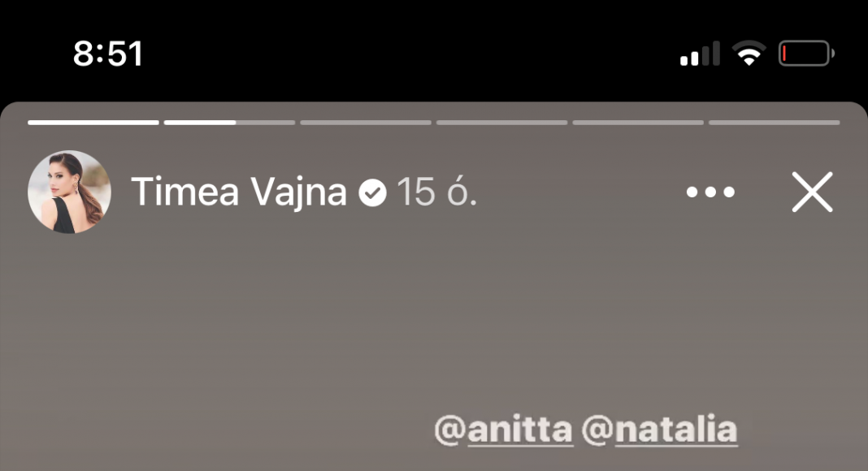Screen dimensions: 868x471
Task: Open the Timea Vajna profile name
Action: point(239,193)
